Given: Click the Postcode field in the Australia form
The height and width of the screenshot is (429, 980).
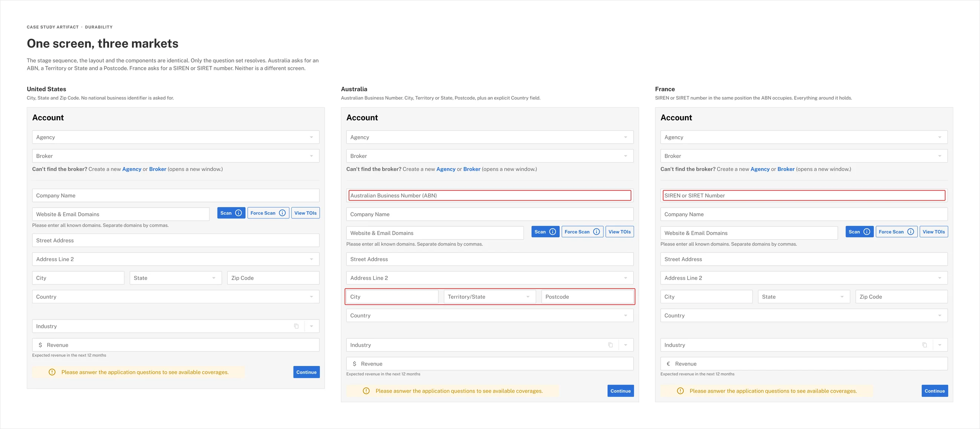Looking at the screenshot, I should pyautogui.click(x=587, y=297).
